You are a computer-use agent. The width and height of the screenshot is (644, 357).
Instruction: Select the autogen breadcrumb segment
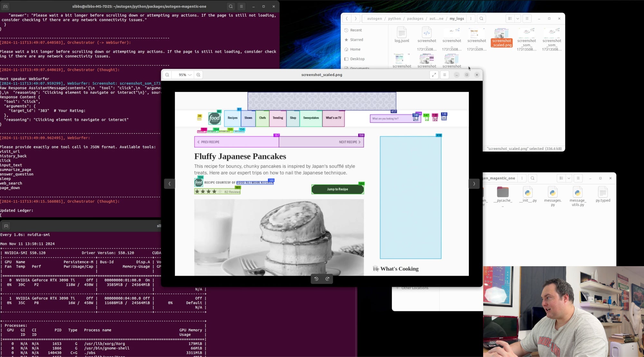(x=374, y=19)
